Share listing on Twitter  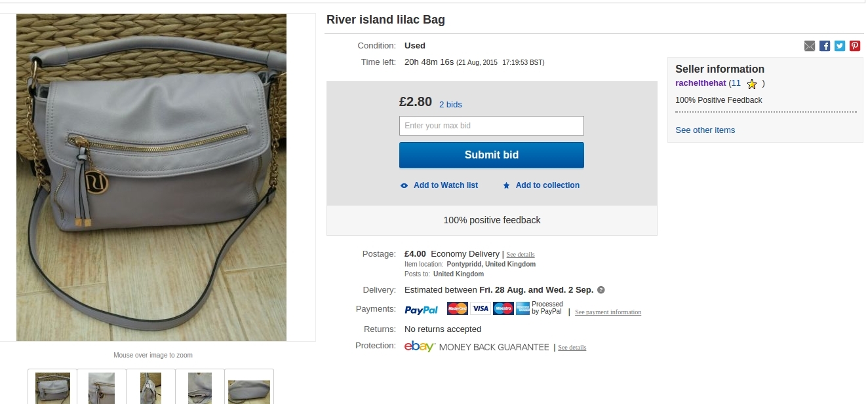(x=840, y=46)
